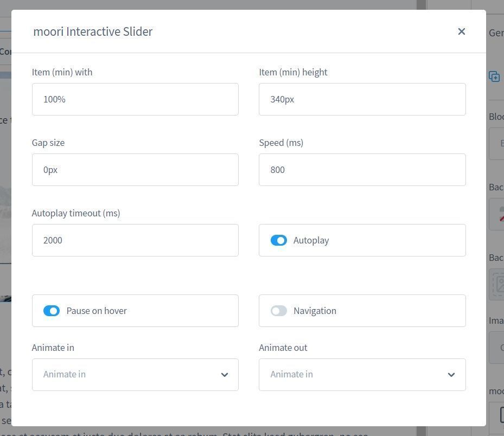Click the background color swatch in sidebar
The height and width of the screenshot is (436, 504).
[498, 214]
